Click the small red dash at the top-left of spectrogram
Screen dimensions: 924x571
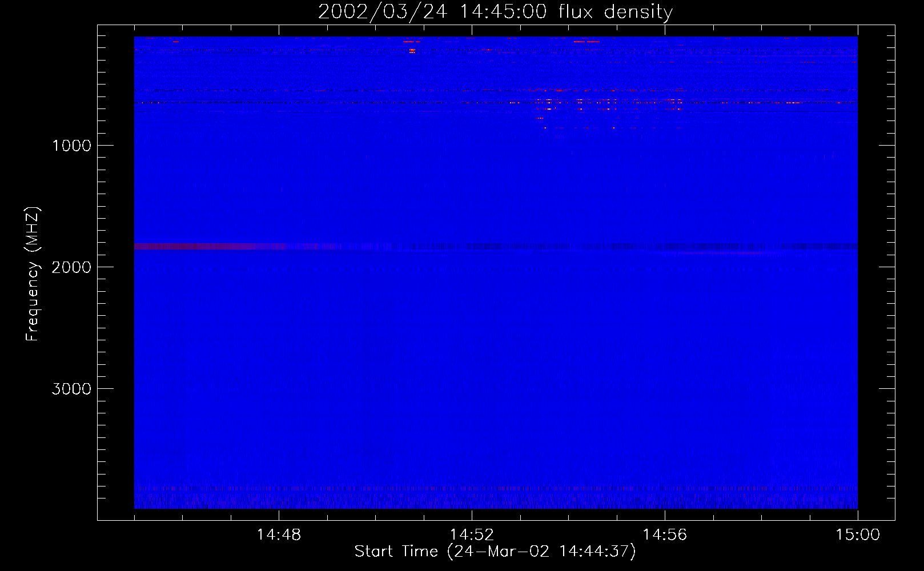[176, 41]
